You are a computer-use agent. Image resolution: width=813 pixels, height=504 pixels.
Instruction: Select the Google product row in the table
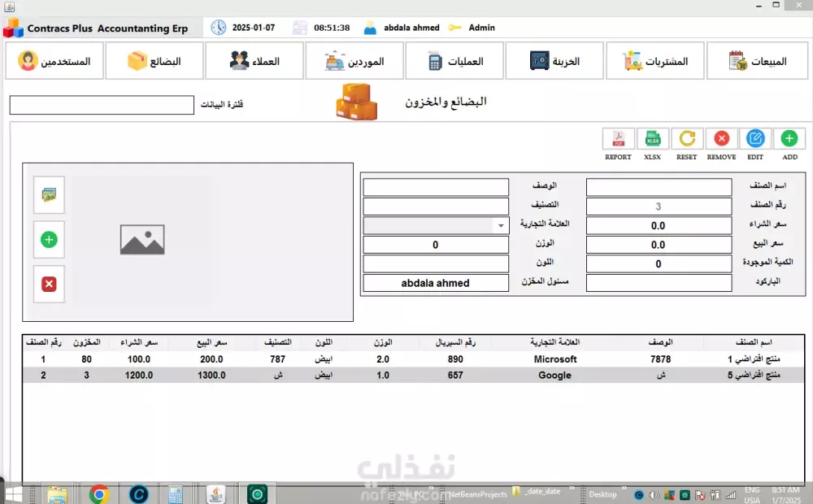click(406, 375)
